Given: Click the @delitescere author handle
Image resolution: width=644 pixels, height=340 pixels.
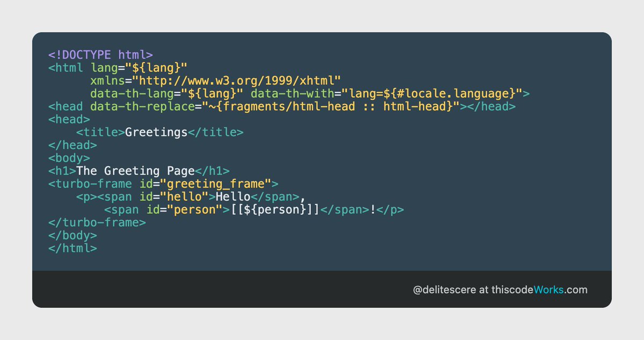Looking at the screenshot, I should coord(444,290).
